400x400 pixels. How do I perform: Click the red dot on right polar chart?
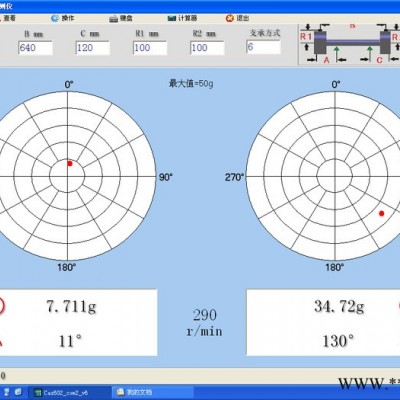[x=382, y=213]
